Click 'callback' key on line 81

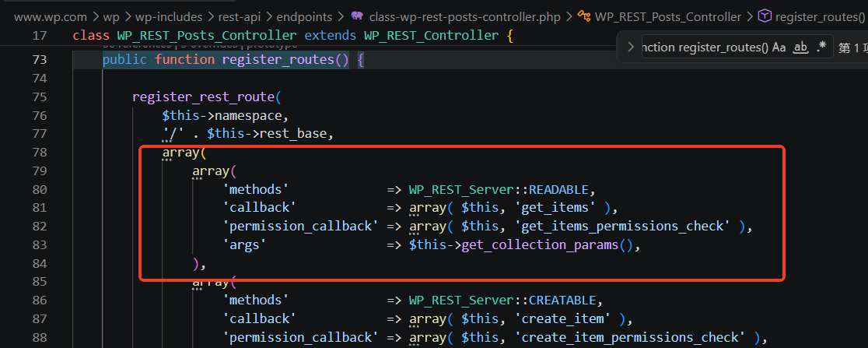(260, 208)
